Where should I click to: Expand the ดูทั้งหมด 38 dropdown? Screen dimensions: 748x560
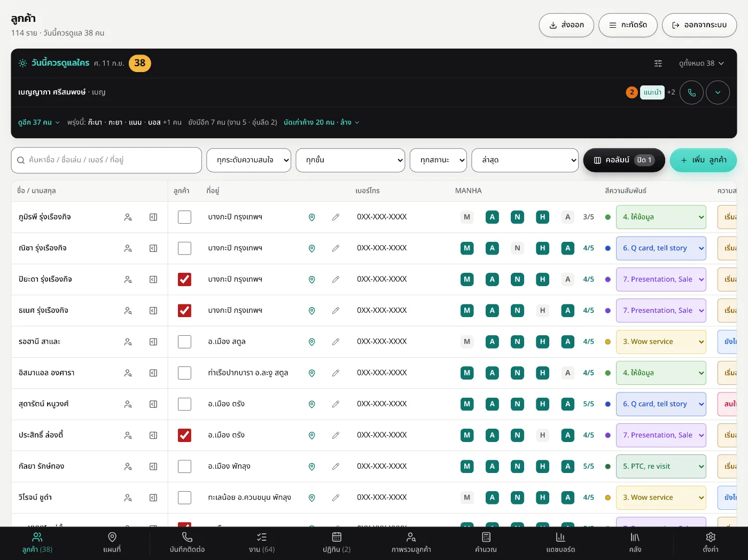(701, 63)
